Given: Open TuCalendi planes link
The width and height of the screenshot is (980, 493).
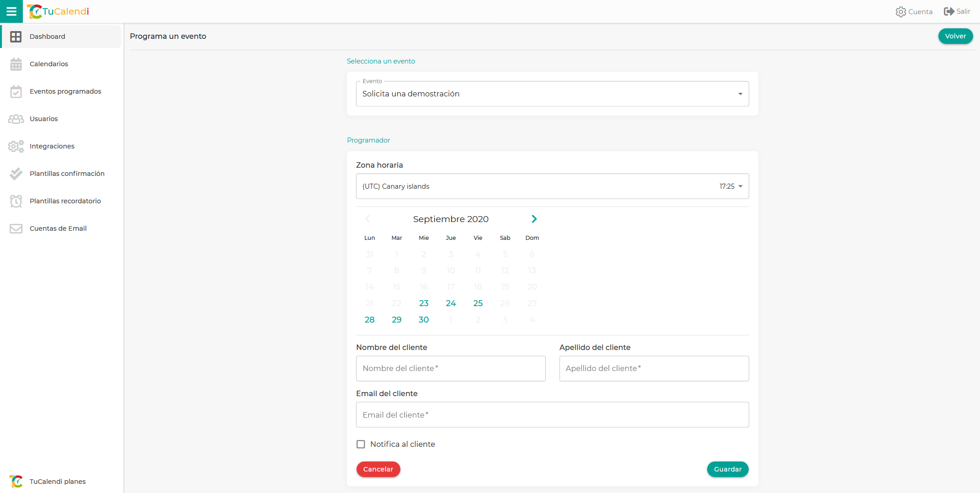Looking at the screenshot, I should coord(61,481).
